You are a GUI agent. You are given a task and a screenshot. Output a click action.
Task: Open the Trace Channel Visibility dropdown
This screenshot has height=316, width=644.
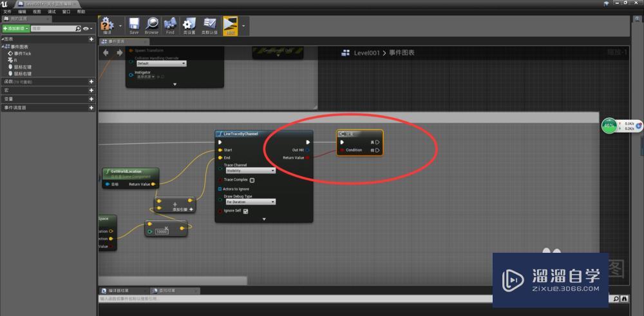click(250, 170)
